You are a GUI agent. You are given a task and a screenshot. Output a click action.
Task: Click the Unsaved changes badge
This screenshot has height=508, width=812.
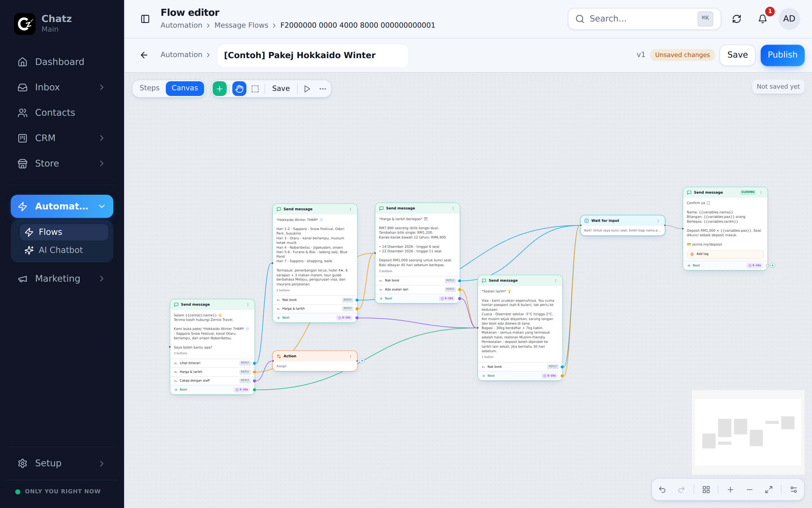click(x=682, y=55)
